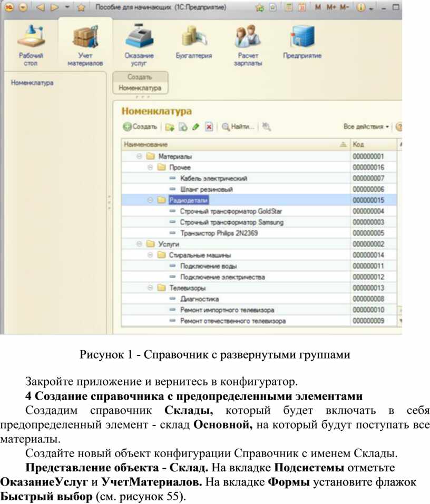This screenshot has width=430, height=504.
Task: Go forward with the right arrow
Action: click(55, 7)
